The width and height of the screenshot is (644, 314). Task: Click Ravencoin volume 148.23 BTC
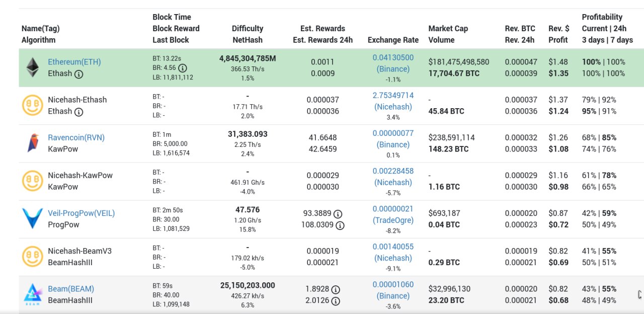click(448, 149)
